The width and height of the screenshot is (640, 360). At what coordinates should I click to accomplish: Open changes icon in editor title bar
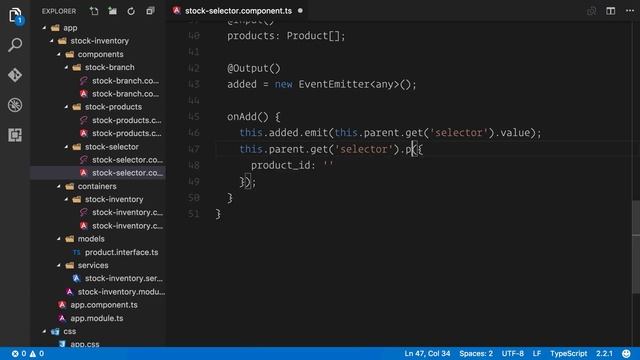pos(591,11)
